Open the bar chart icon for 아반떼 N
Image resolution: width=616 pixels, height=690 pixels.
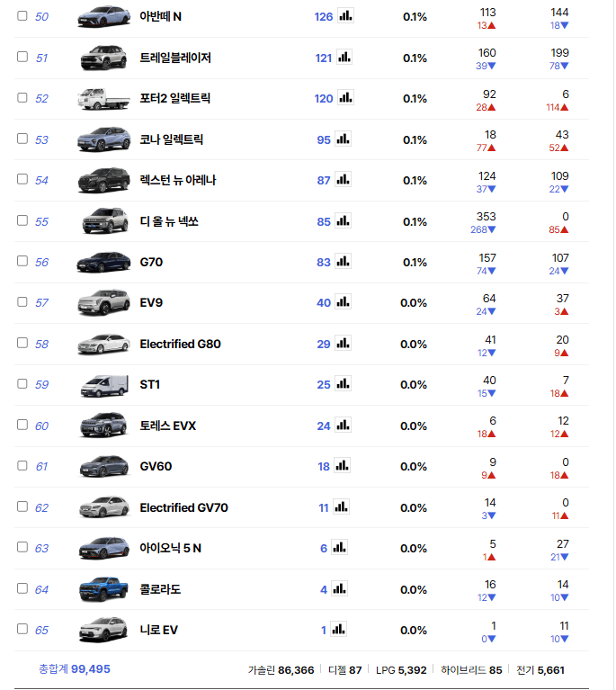pyautogui.click(x=345, y=15)
